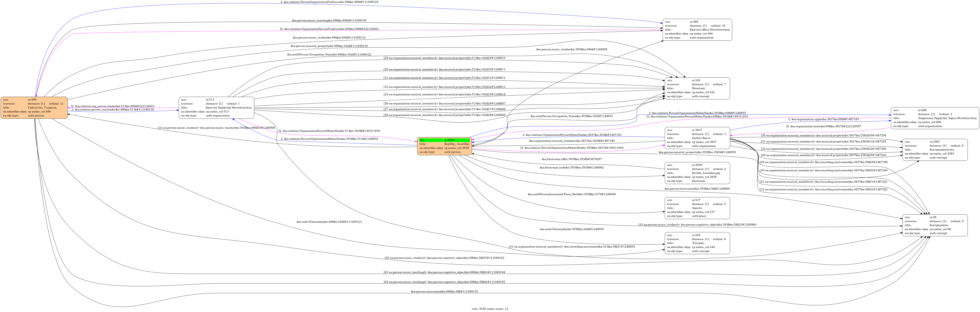980x312 pixels.
Task: Select the oi:58 Κοντραμπάσο node
Action: [935, 225]
